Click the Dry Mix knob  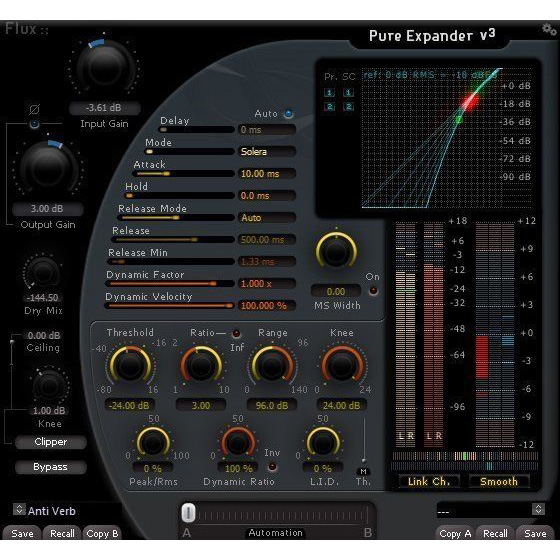pyautogui.click(x=43, y=273)
